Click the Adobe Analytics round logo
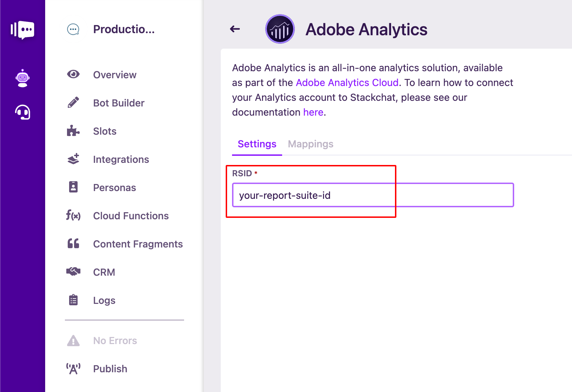 coord(280,29)
